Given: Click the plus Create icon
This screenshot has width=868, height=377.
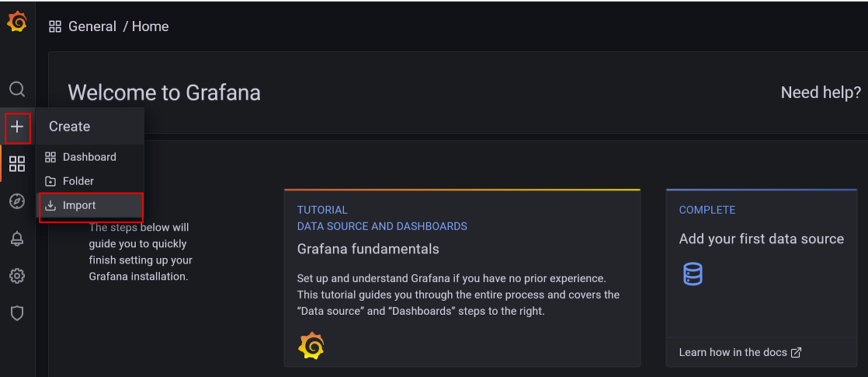Looking at the screenshot, I should (x=17, y=127).
